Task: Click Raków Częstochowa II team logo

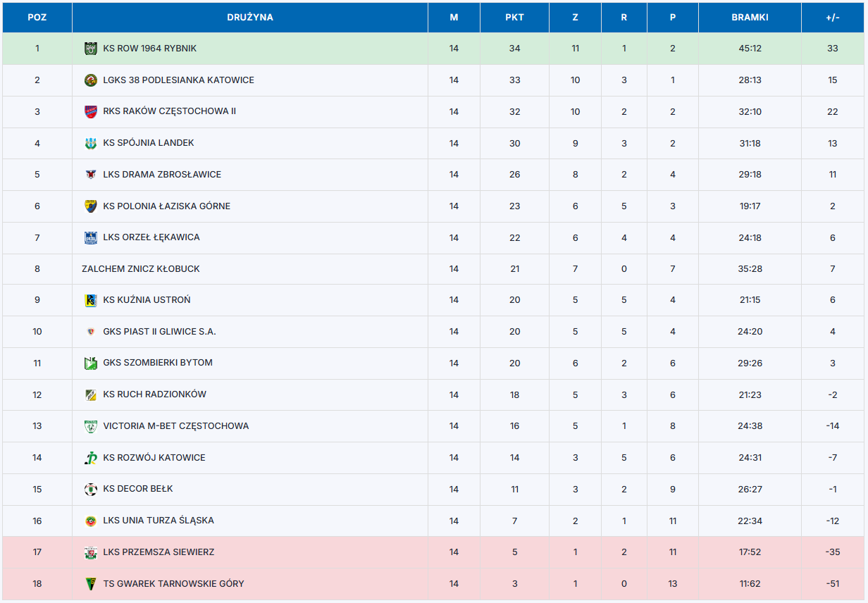Action: [90, 111]
